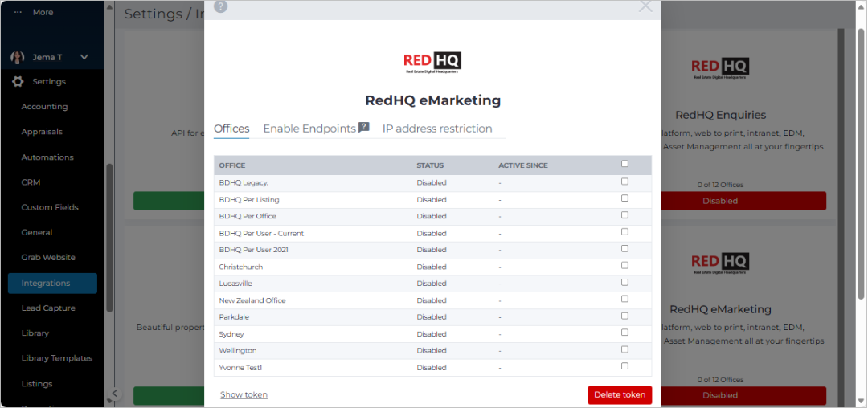This screenshot has height=408, width=868.
Task: Click the More menu item
Action: click(43, 12)
